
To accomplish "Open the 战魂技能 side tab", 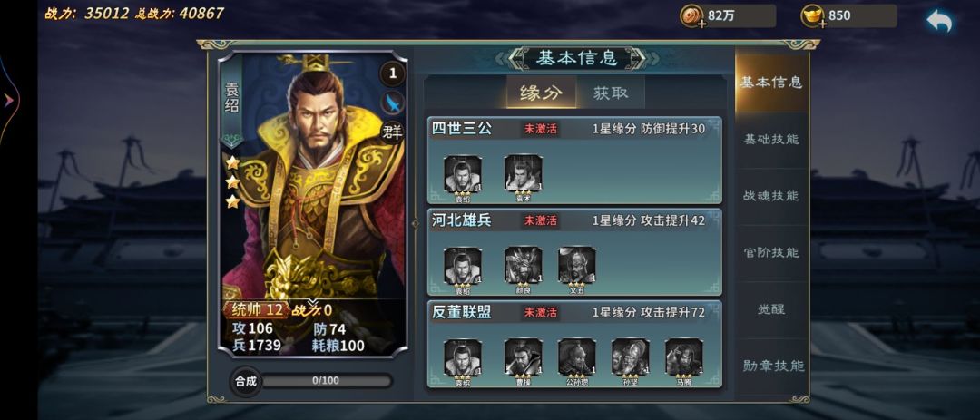I will [771, 196].
